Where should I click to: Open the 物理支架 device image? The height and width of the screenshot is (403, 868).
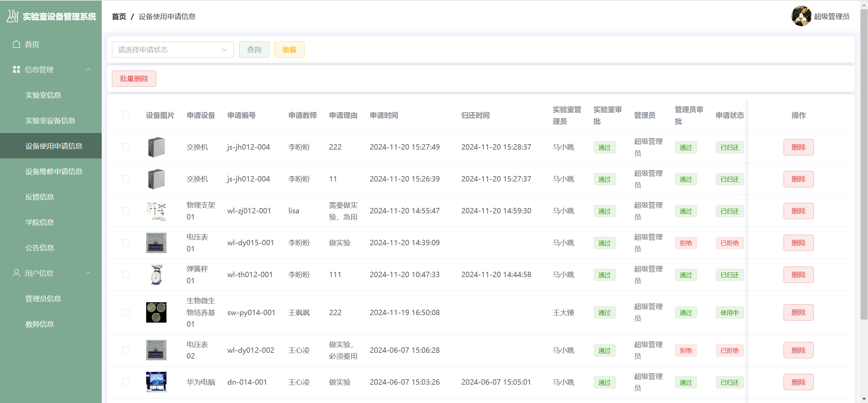(156, 211)
